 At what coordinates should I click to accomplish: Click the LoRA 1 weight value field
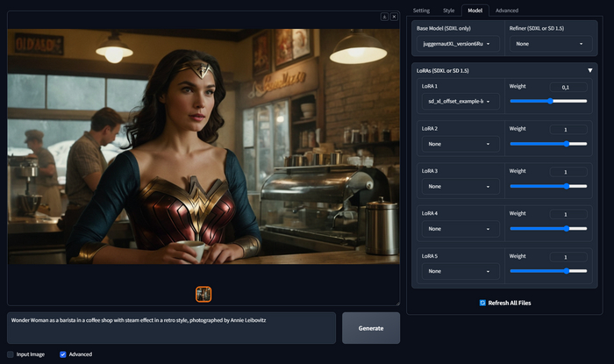tap(568, 88)
